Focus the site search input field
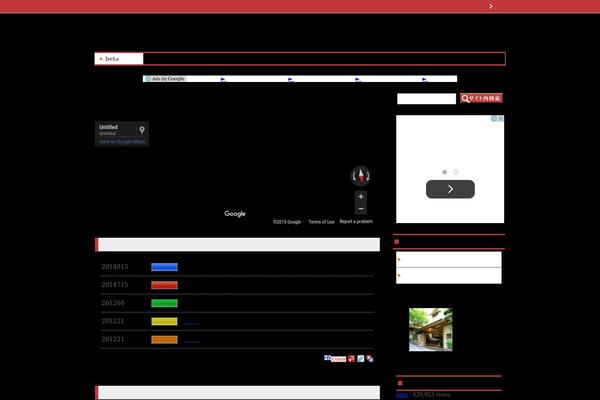The width and height of the screenshot is (600, 400). [426, 99]
